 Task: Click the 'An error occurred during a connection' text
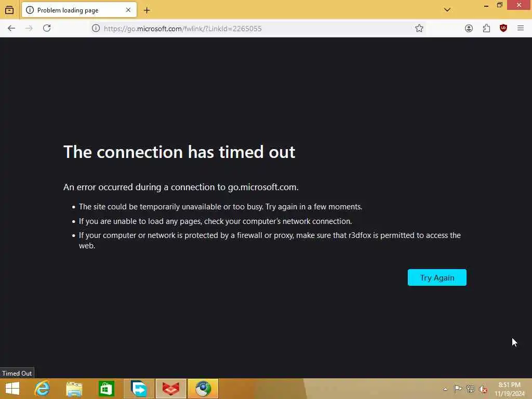(x=181, y=187)
